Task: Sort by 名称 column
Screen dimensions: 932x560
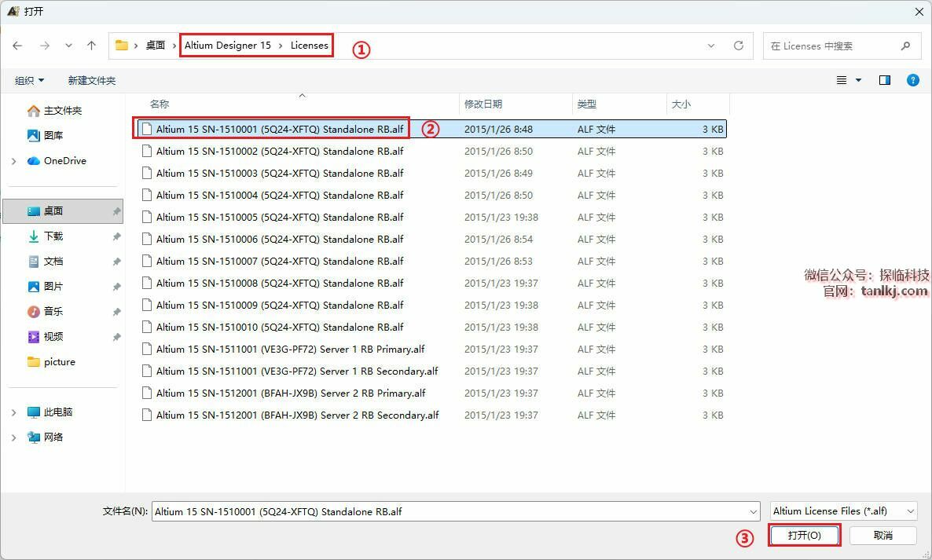Action: (x=160, y=104)
